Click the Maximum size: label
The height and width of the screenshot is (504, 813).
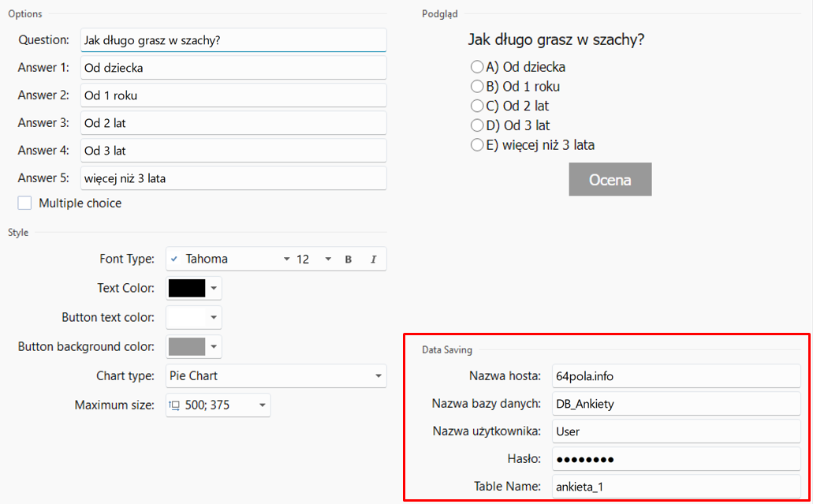coord(114,405)
